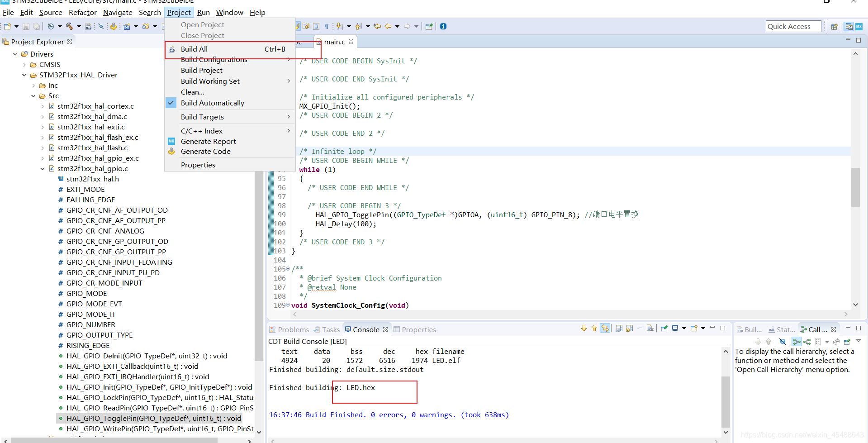The height and width of the screenshot is (443, 868).
Task: Click the Display Selected Console monitor icon
Action: [675, 329]
